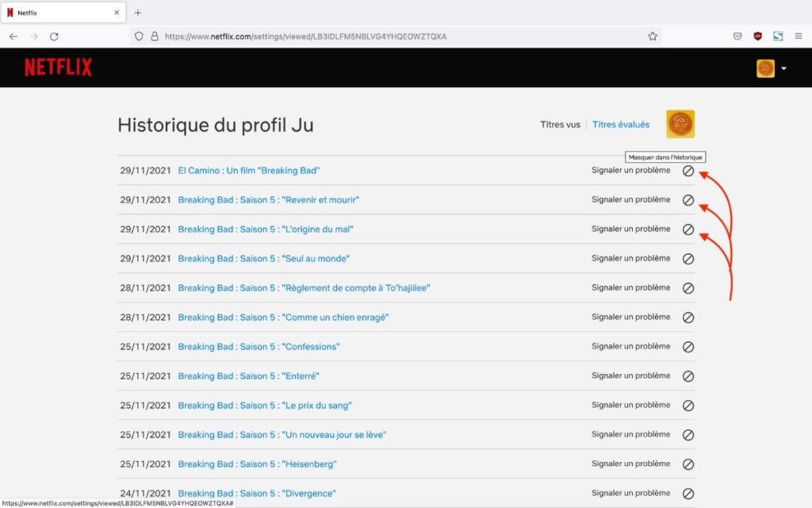
Task: Open episode "Comme un chien enragé"
Action: pyautogui.click(x=283, y=317)
